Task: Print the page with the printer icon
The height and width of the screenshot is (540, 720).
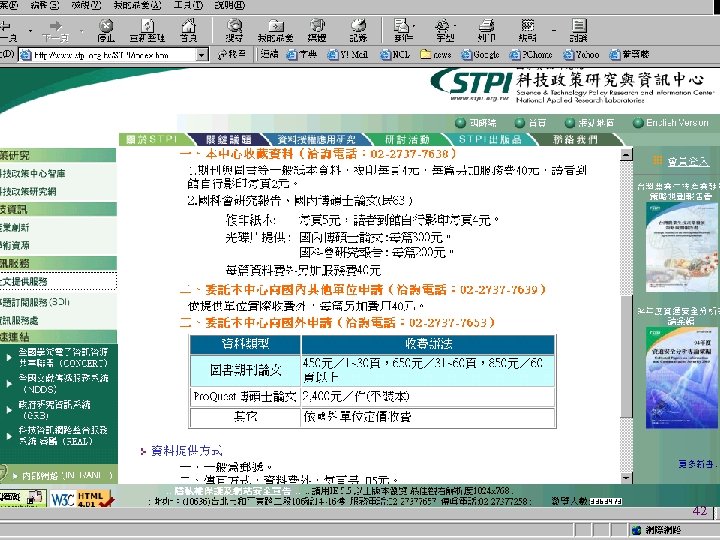Action: click(486, 31)
